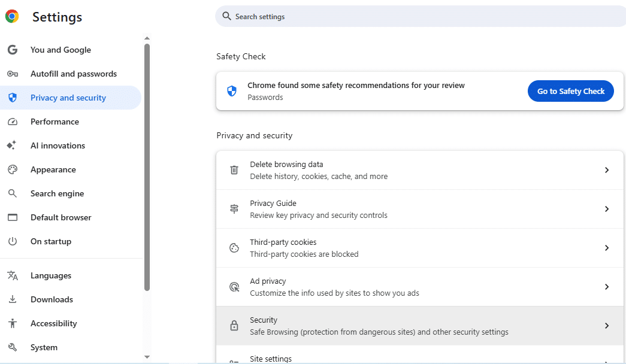Click the cookie icon for Third-party cookies

pyautogui.click(x=234, y=248)
